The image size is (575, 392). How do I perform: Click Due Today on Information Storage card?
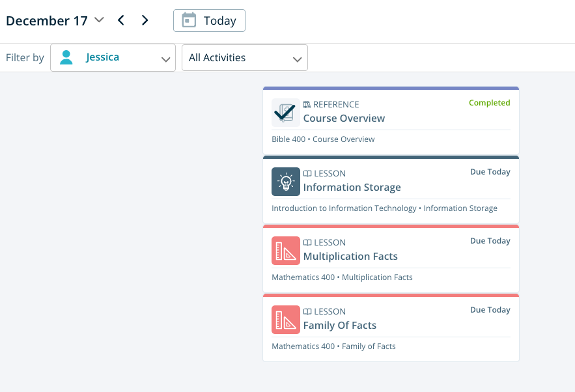(490, 172)
